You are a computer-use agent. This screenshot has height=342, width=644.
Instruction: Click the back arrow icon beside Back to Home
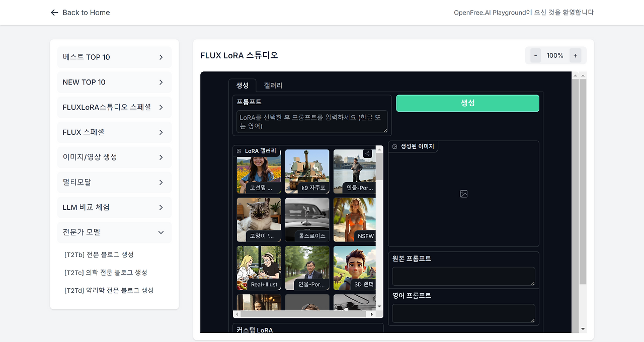coord(54,13)
